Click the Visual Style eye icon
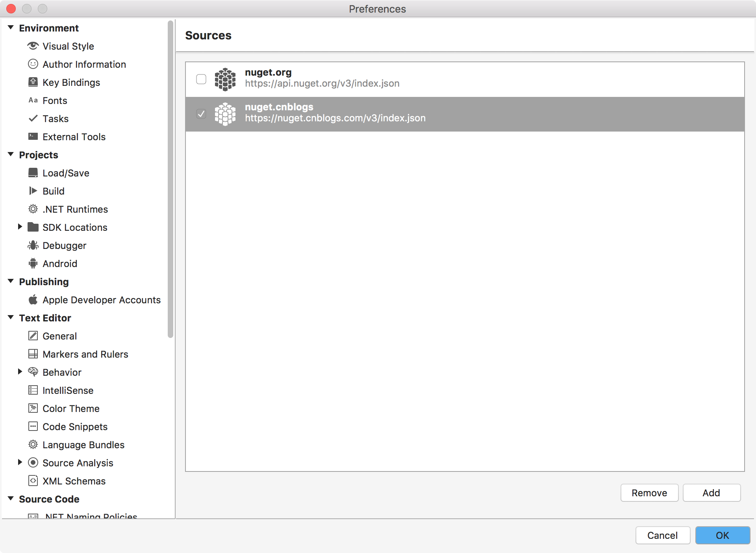756x553 pixels. 33,46
